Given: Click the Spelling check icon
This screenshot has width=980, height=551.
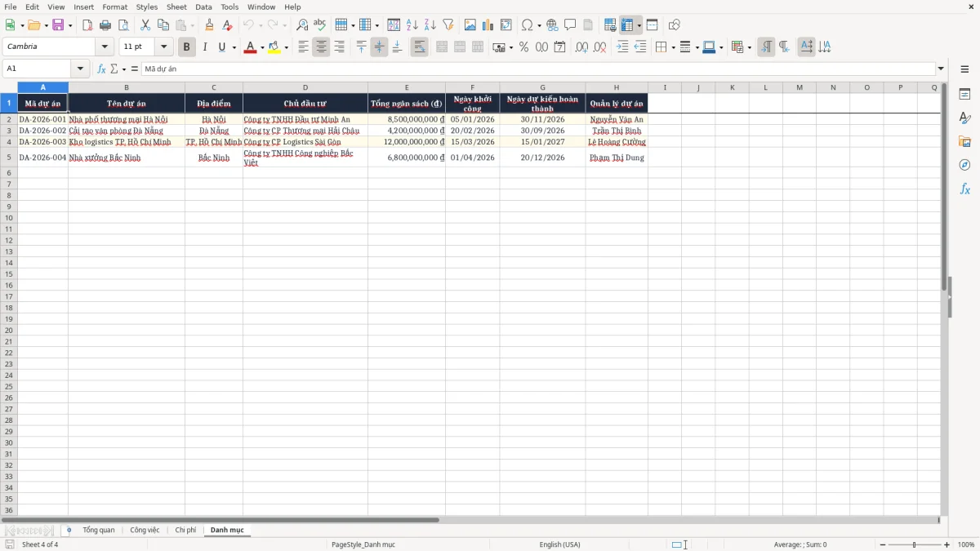Looking at the screenshot, I should 320,25.
